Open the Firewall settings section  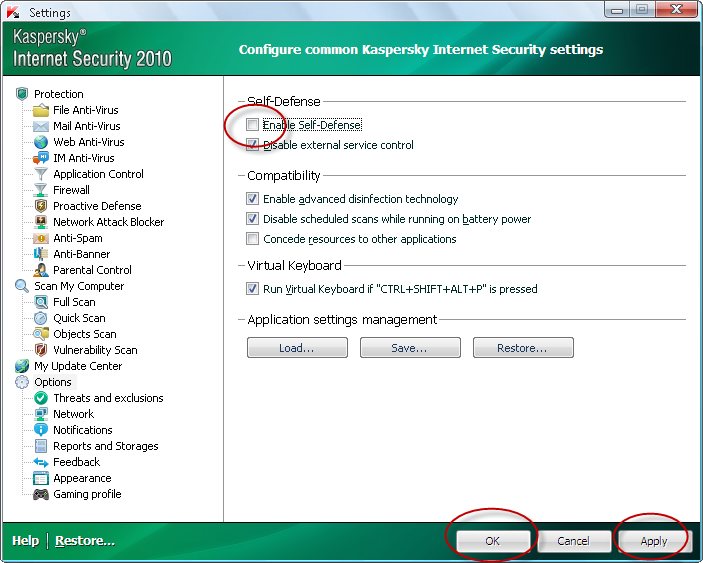coord(71,190)
